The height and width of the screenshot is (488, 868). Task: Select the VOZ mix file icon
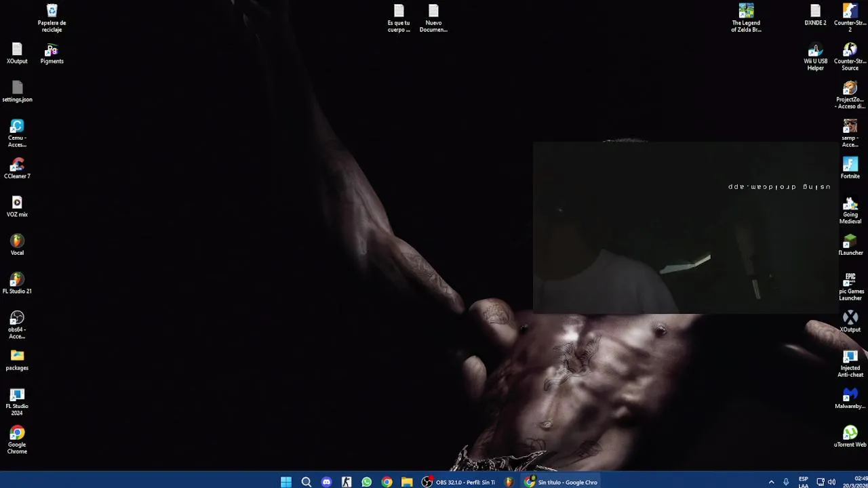[17, 207]
